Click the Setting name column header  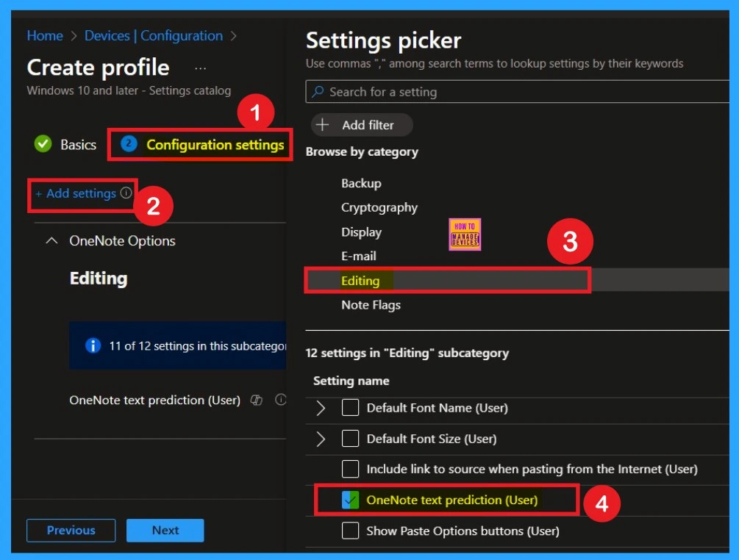click(351, 381)
